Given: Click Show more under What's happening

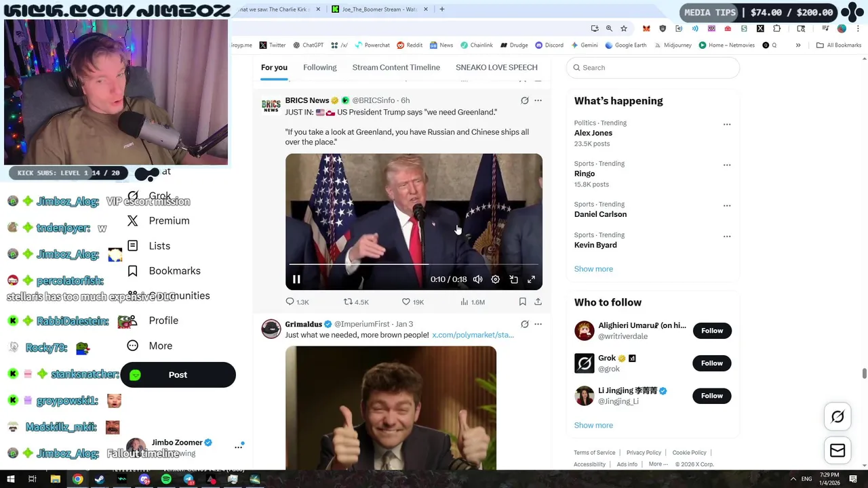Looking at the screenshot, I should pos(593,269).
